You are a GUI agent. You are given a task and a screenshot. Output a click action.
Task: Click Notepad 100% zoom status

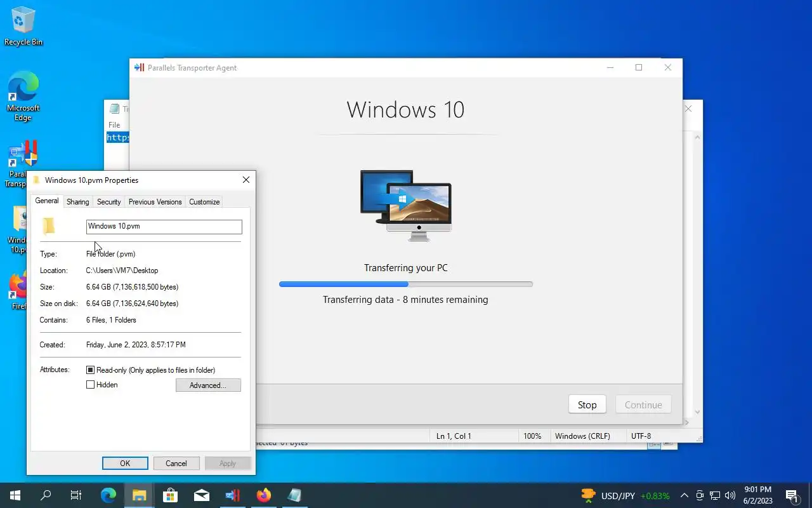[x=532, y=436]
